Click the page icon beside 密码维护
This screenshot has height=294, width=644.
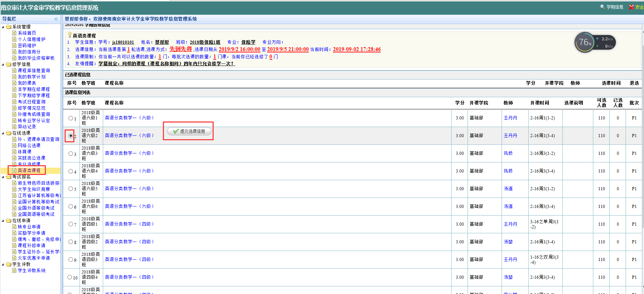[14, 45]
